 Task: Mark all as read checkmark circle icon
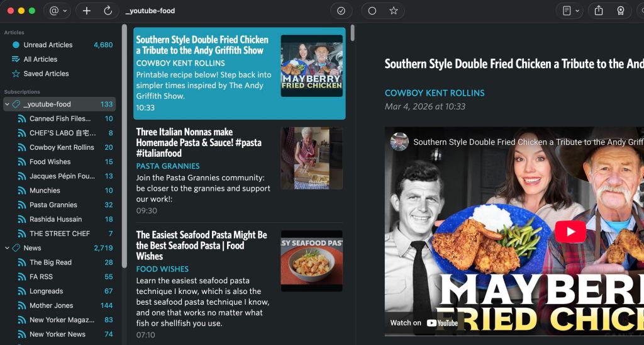pos(341,11)
